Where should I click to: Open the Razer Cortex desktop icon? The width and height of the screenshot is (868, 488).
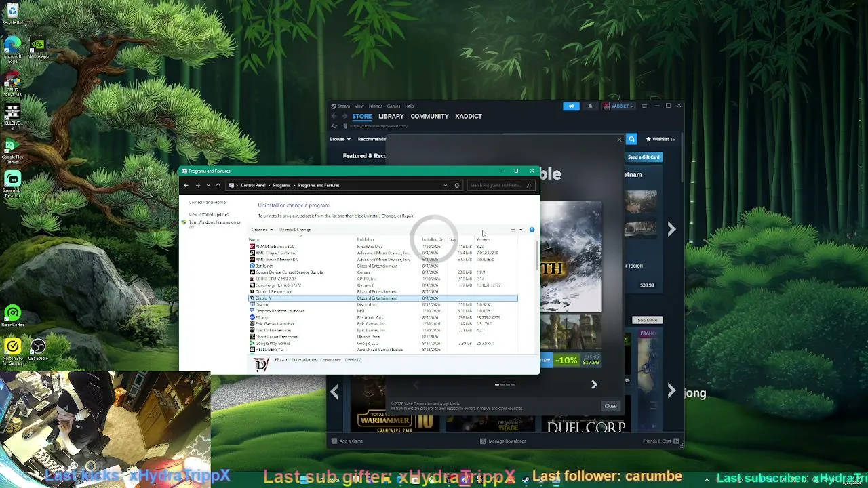(12, 316)
